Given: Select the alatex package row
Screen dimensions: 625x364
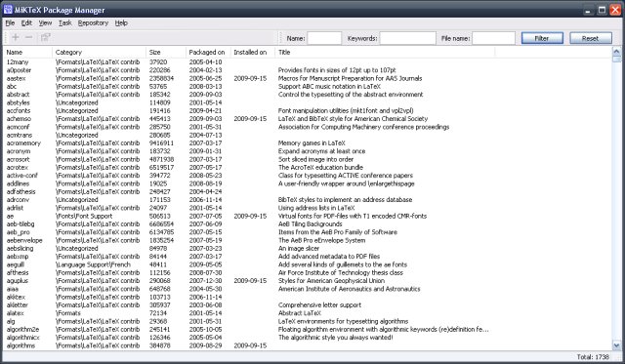Looking at the screenshot, I should [308, 313].
